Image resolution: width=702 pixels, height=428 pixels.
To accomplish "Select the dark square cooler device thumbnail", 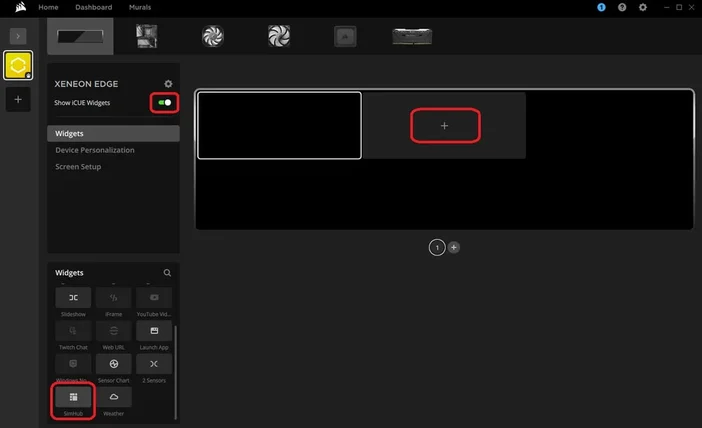I will pos(345,36).
